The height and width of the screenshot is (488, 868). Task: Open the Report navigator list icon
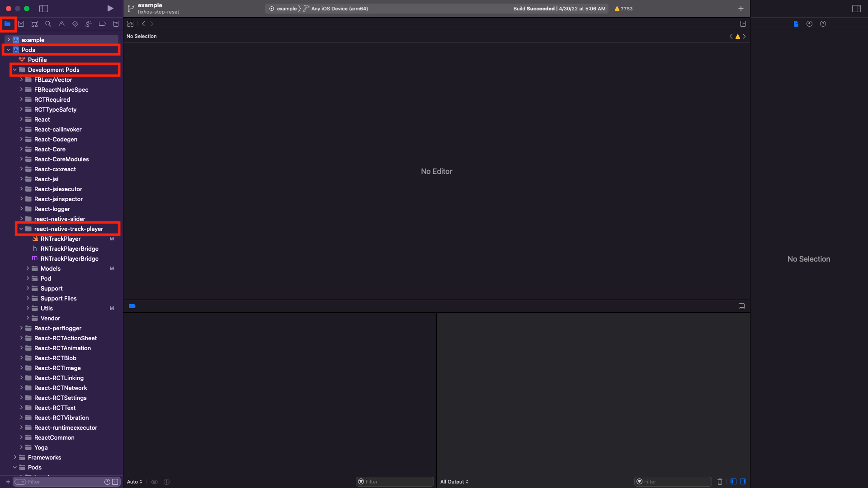(x=116, y=23)
